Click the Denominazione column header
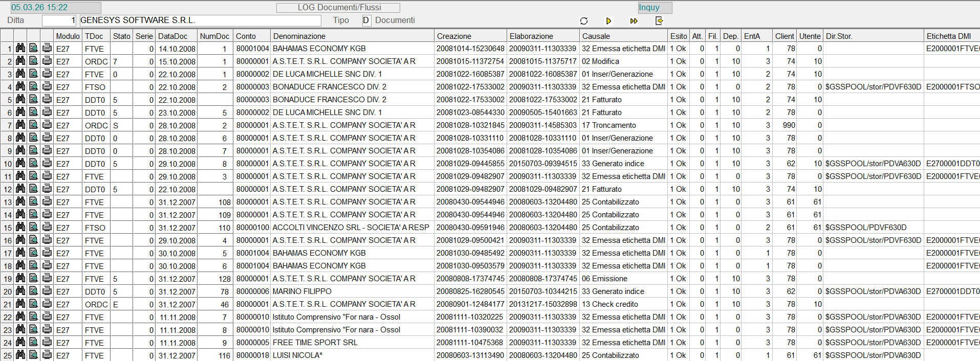 299,36
